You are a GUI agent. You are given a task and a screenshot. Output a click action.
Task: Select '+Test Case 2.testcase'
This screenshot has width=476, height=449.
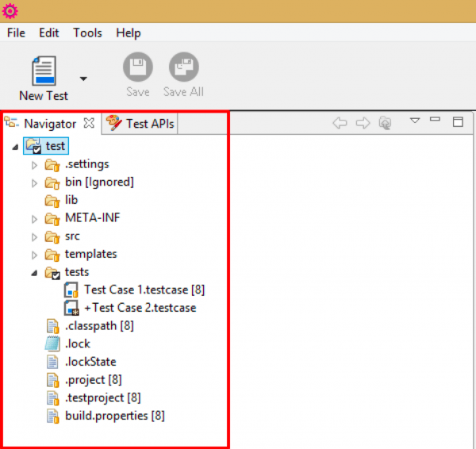click(140, 308)
